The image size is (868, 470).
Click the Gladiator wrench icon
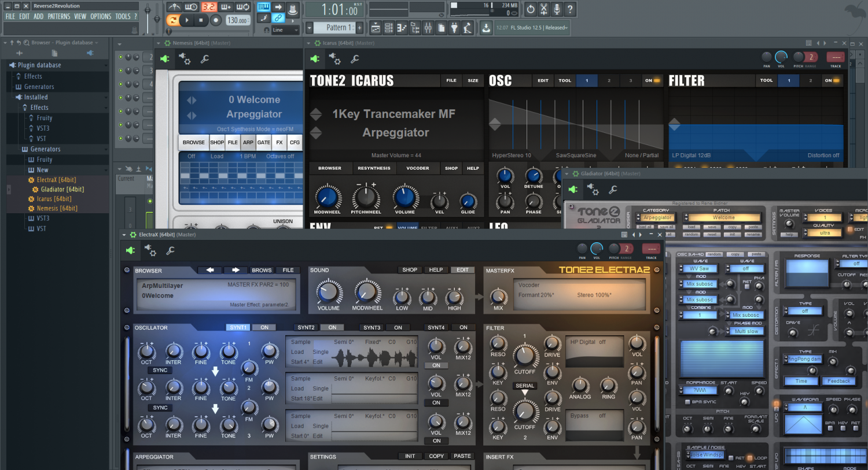tap(613, 189)
